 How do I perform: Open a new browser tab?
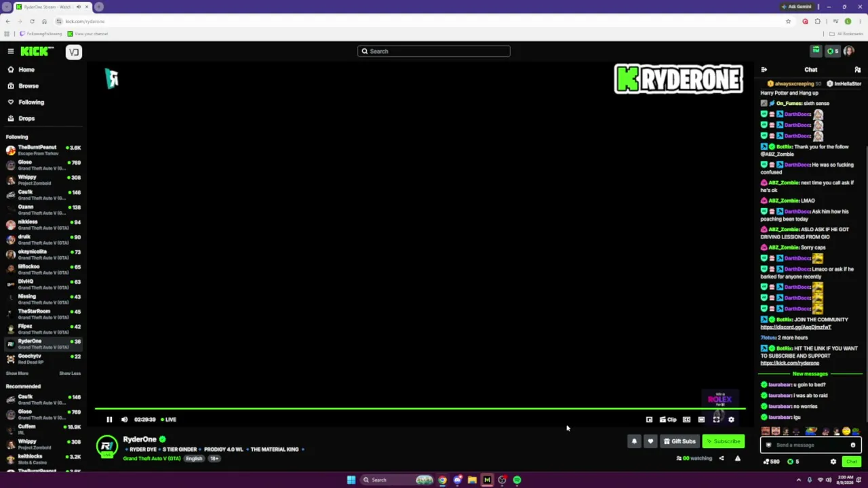(99, 7)
